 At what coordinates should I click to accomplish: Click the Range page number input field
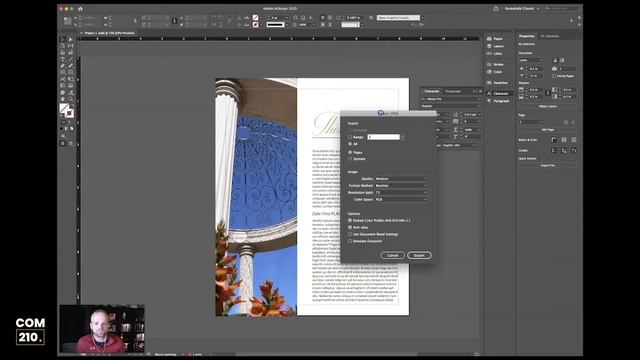(x=383, y=137)
